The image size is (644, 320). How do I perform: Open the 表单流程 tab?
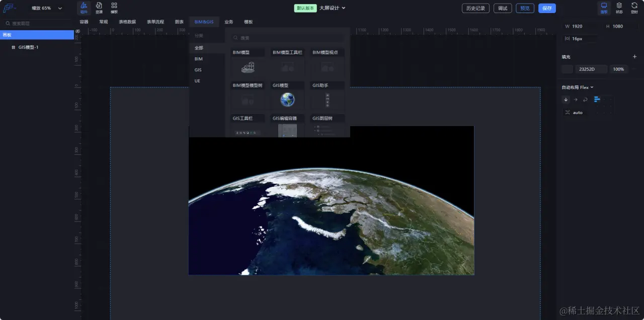tap(155, 22)
